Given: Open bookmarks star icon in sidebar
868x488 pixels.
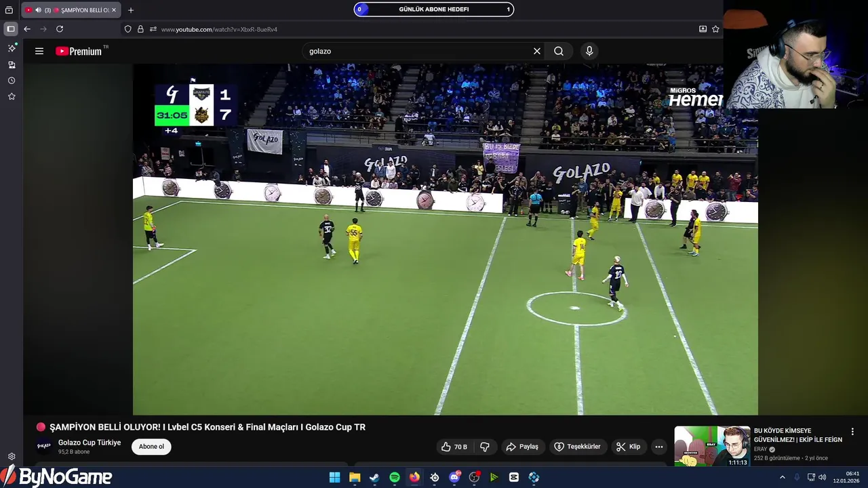Looking at the screenshot, I should 12,97.
